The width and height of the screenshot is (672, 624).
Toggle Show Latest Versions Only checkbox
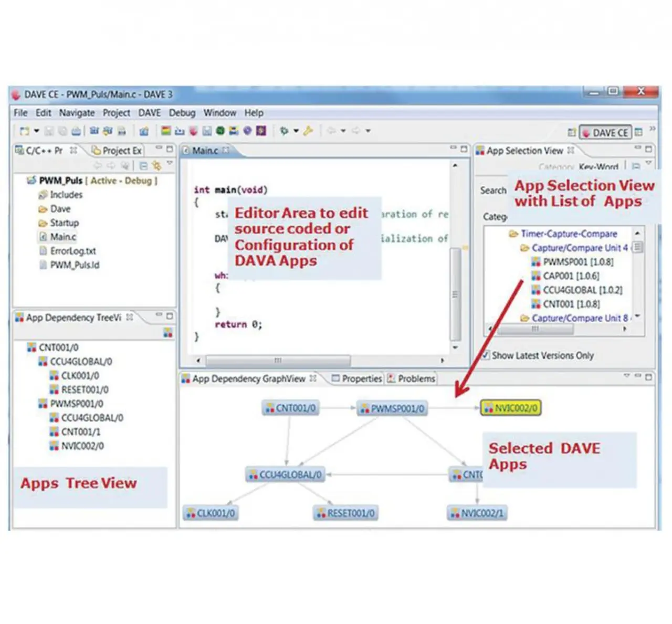tap(486, 355)
